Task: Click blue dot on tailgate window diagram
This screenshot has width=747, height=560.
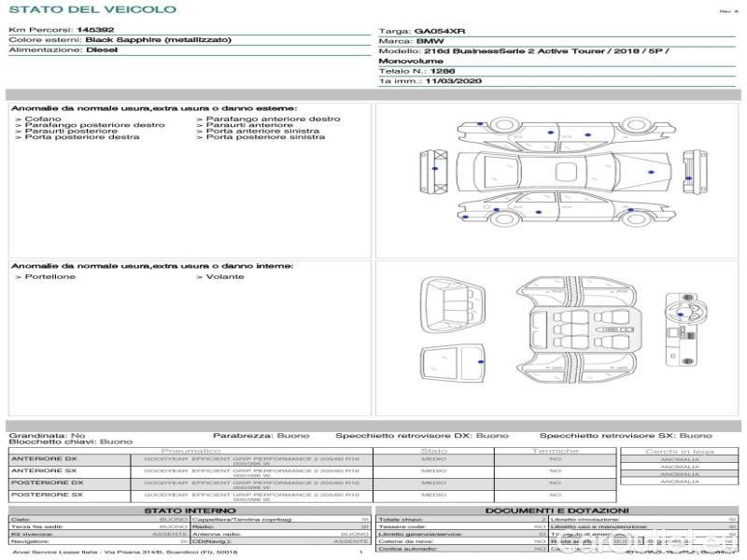Action: pos(481,362)
